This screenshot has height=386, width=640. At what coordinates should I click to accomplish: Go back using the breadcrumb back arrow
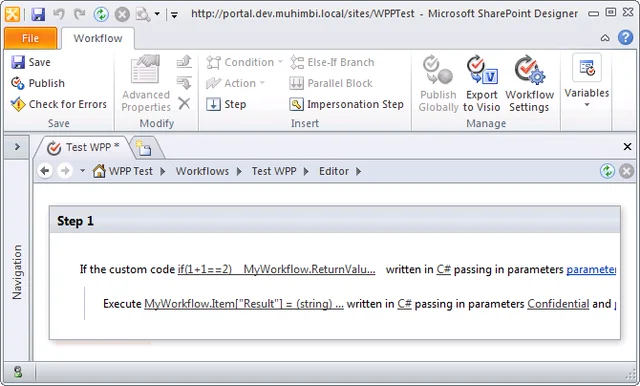pyautogui.click(x=45, y=171)
